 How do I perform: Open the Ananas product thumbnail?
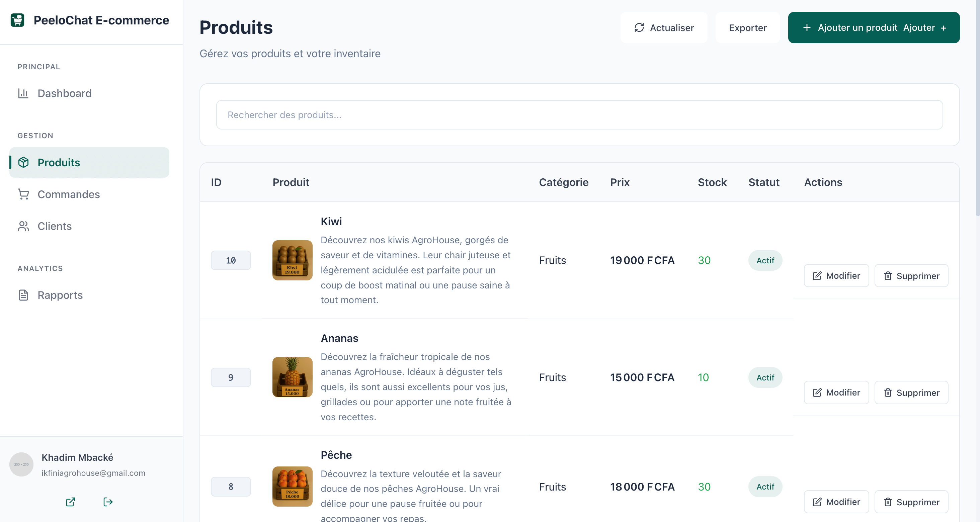point(292,377)
